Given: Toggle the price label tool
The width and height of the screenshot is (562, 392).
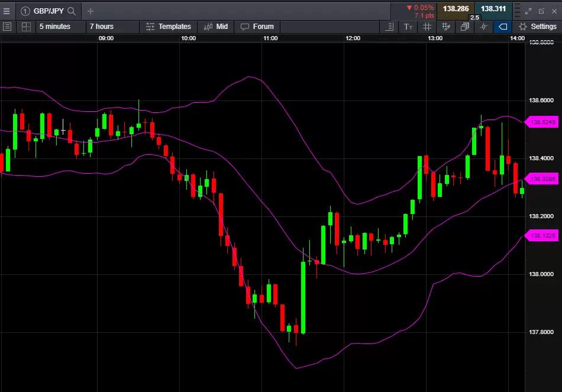Looking at the screenshot, I should [502, 27].
